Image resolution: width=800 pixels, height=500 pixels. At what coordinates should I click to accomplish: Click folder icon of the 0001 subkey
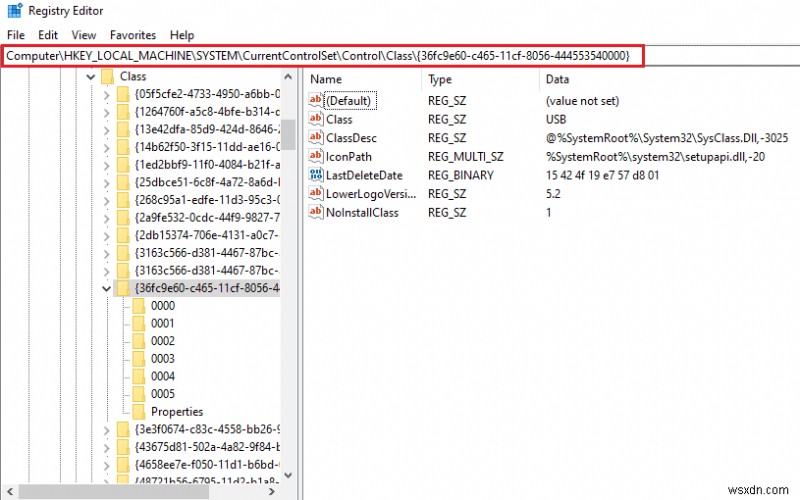[x=139, y=323]
